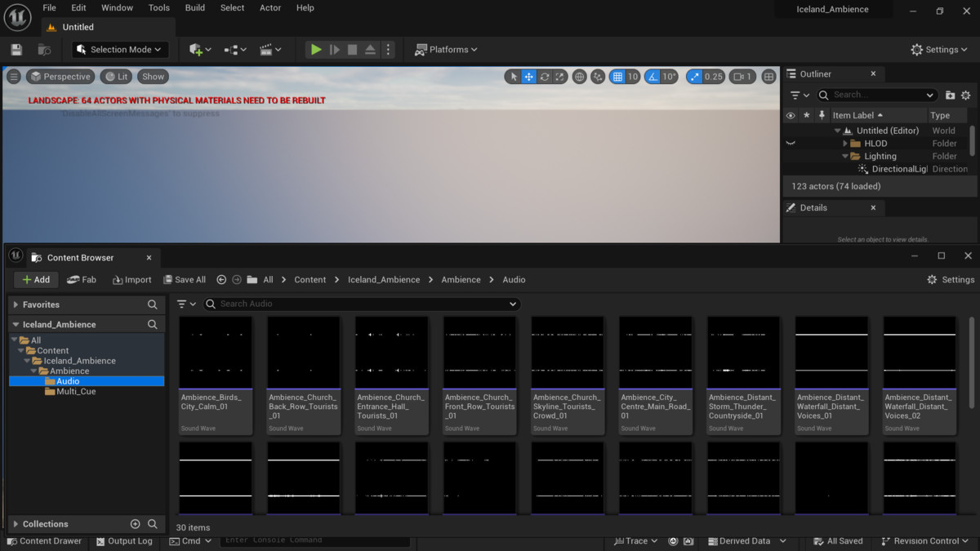Click the Search Audio input field
Viewport: 980px width, 551px height.
tap(362, 304)
